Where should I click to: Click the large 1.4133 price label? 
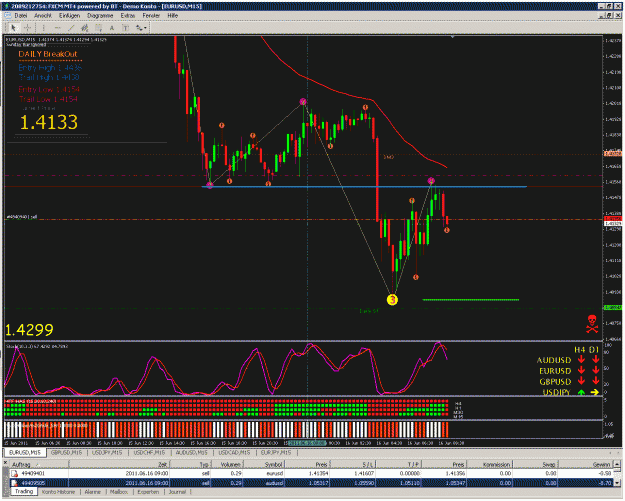(49, 122)
